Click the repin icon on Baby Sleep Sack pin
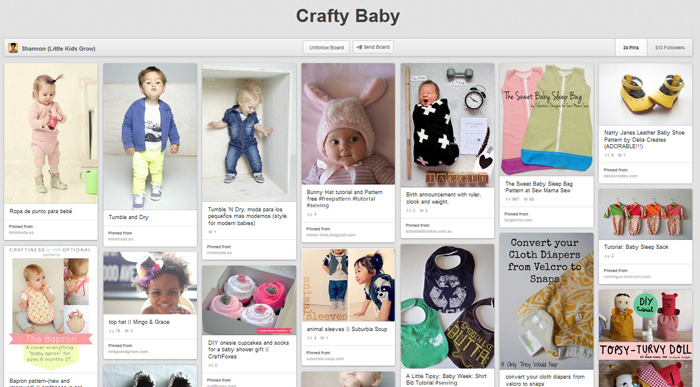The image size is (700, 387). (607, 256)
